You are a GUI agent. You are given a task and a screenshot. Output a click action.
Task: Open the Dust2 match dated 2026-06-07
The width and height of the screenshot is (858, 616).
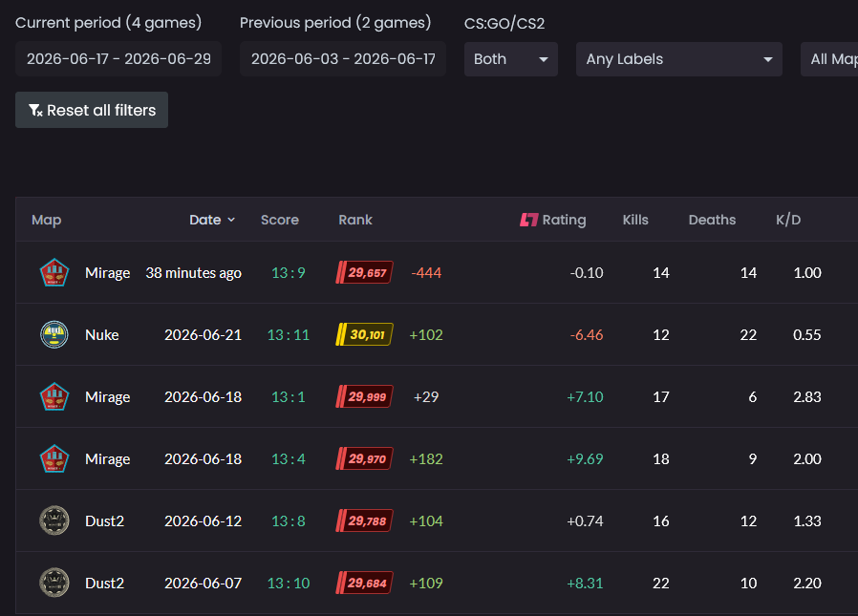(x=437, y=583)
